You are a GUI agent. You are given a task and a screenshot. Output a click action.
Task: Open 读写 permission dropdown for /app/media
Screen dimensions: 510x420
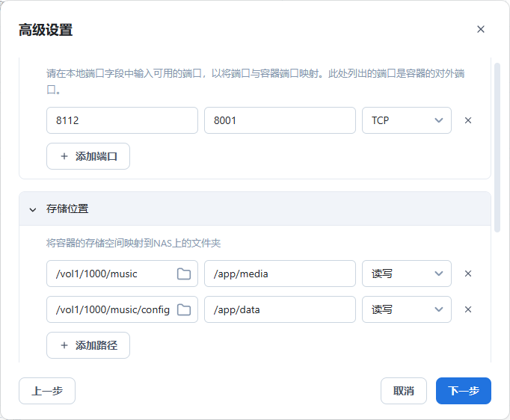(x=406, y=274)
